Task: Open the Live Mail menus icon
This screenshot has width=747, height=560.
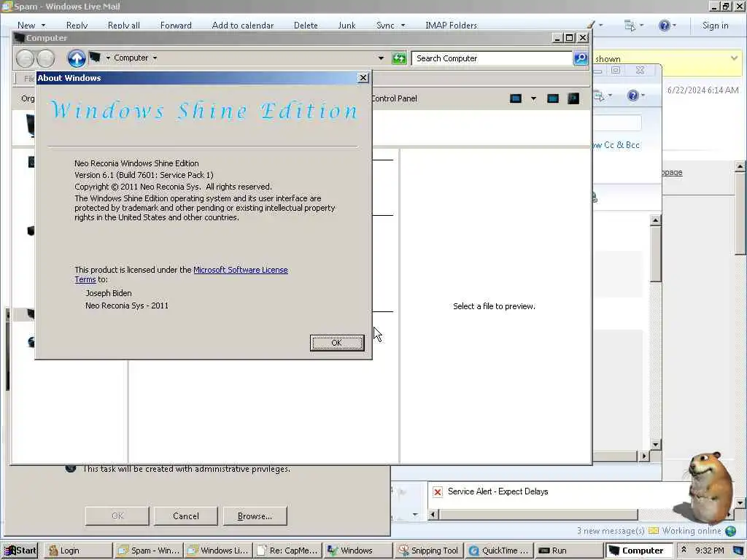Action: tap(633, 26)
